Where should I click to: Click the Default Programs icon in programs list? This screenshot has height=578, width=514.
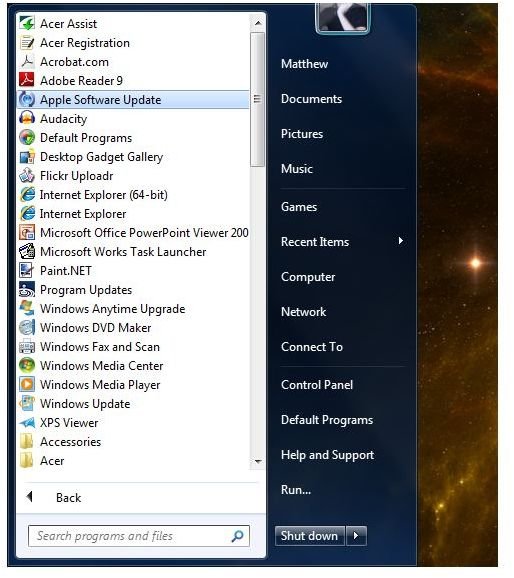[27, 137]
